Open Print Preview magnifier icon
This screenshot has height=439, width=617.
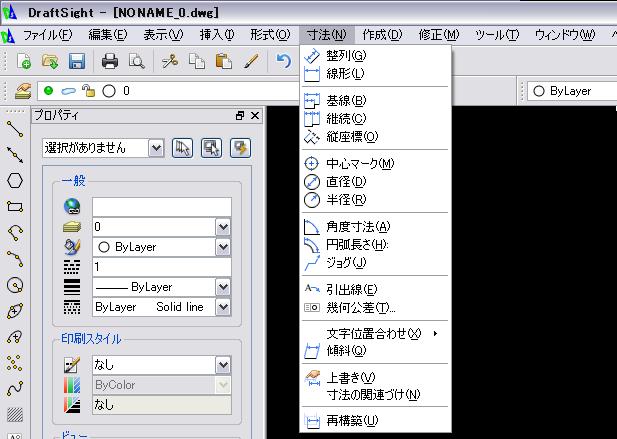click(137, 61)
